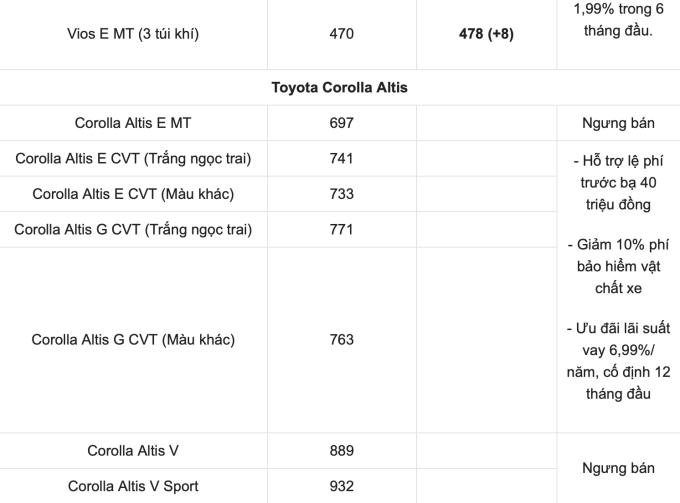This screenshot has height=503, width=680.
Task: Click the Vios E MT (3 túi khí) cell
Action: (133, 34)
